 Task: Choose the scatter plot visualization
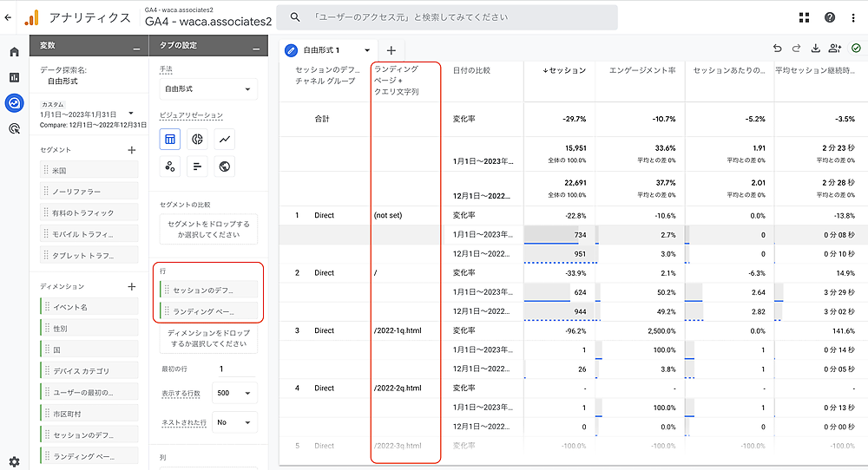point(171,166)
